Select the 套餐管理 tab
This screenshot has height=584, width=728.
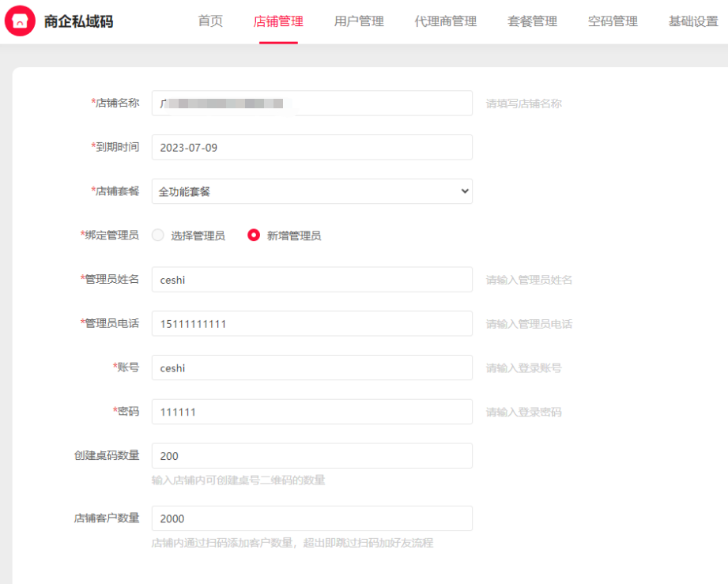pos(532,21)
